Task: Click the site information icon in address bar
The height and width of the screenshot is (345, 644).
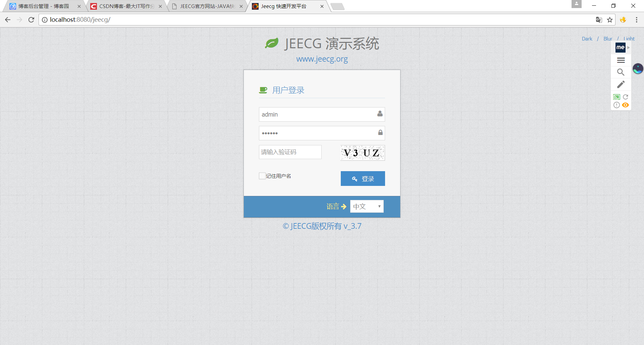Action: 45,20
